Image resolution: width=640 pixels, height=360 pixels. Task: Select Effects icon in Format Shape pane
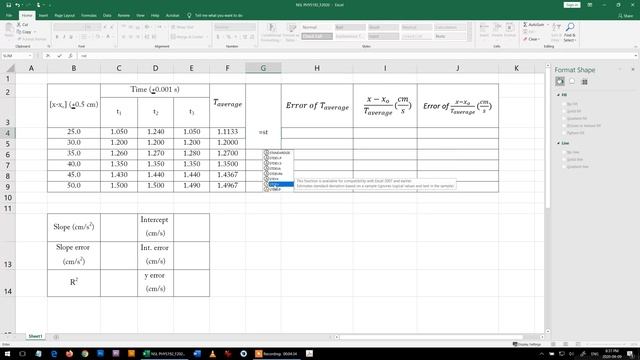coord(572,82)
